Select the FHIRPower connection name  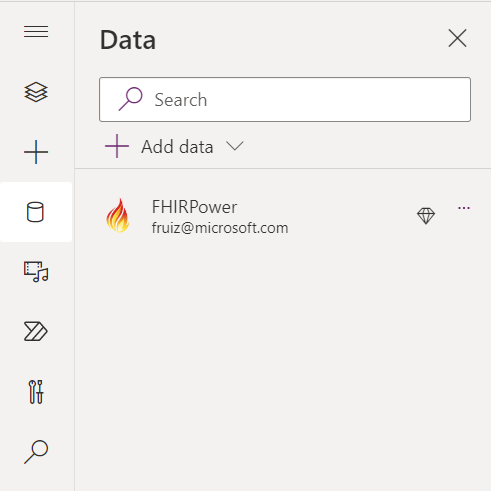(194, 207)
